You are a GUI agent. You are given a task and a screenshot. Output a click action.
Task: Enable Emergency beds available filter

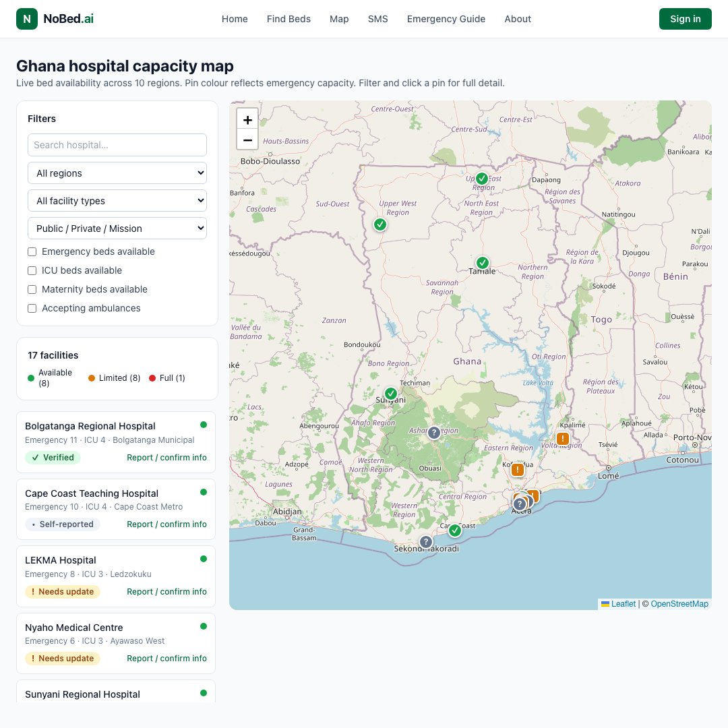pyautogui.click(x=32, y=251)
